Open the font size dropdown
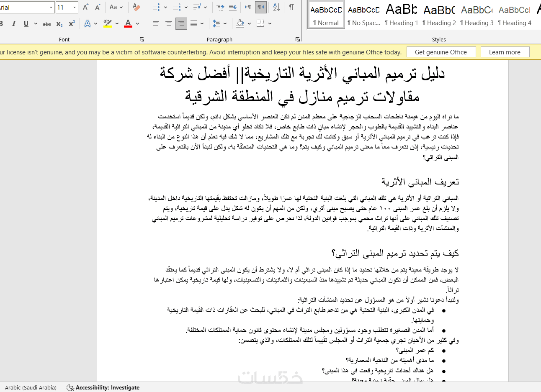Screen dimensions: 541x392 point(75,8)
